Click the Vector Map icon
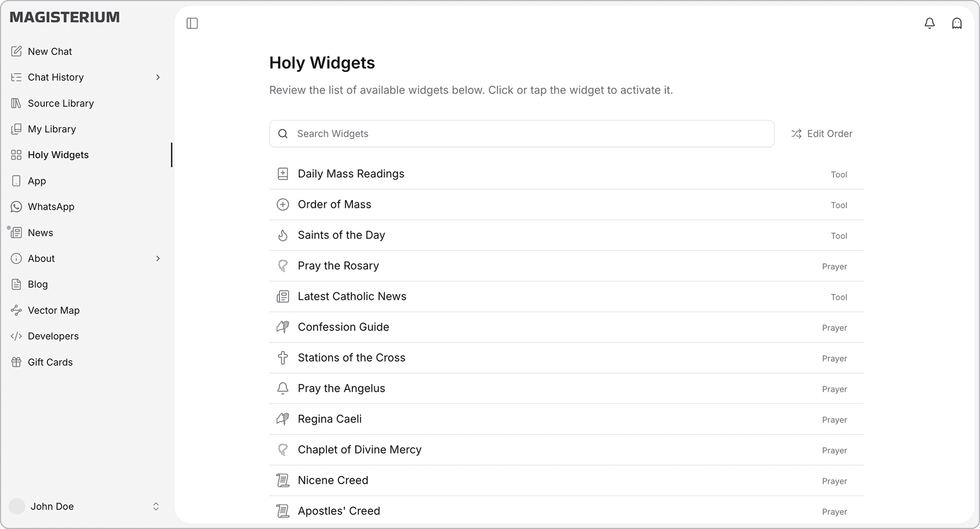This screenshot has height=529, width=980. (16, 310)
